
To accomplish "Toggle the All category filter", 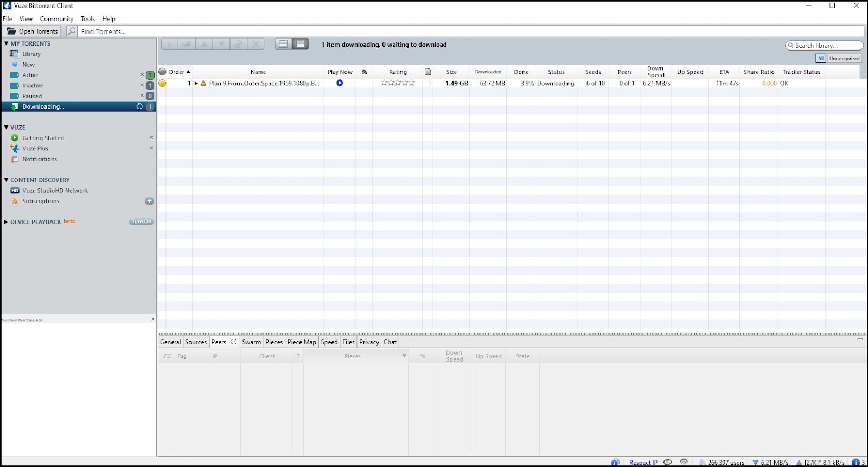I will click(821, 59).
